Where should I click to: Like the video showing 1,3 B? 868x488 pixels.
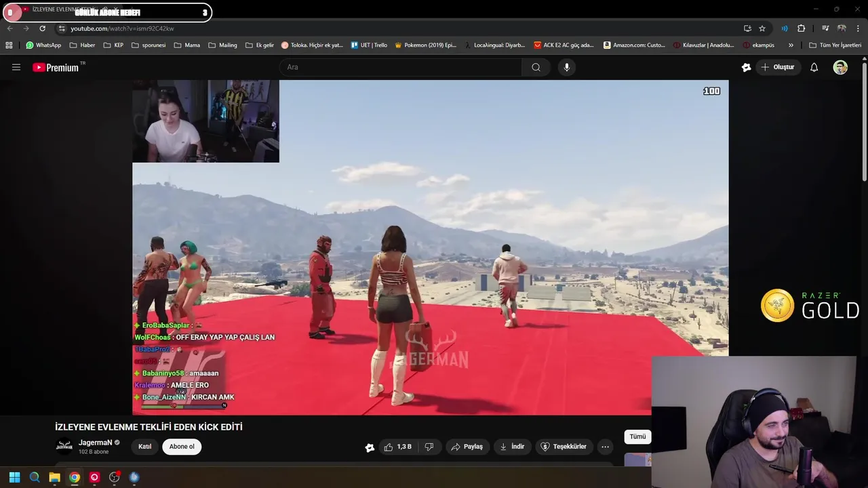[x=398, y=447]
